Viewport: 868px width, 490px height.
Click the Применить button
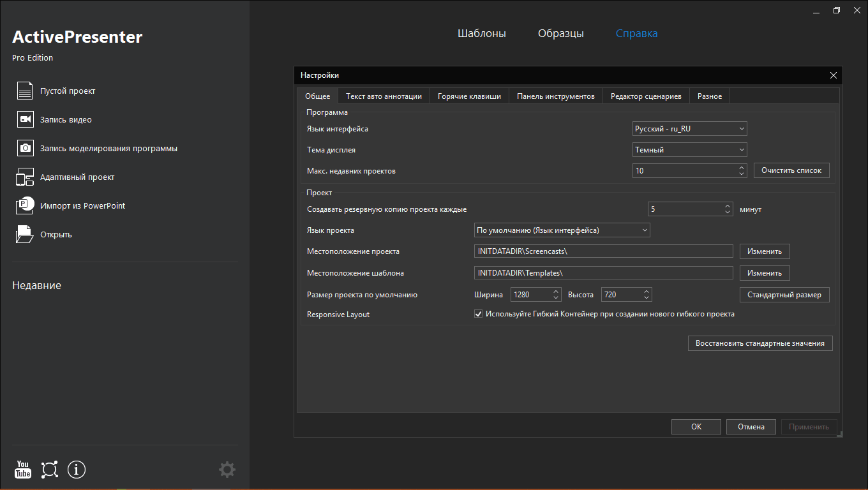pos(809,427)
